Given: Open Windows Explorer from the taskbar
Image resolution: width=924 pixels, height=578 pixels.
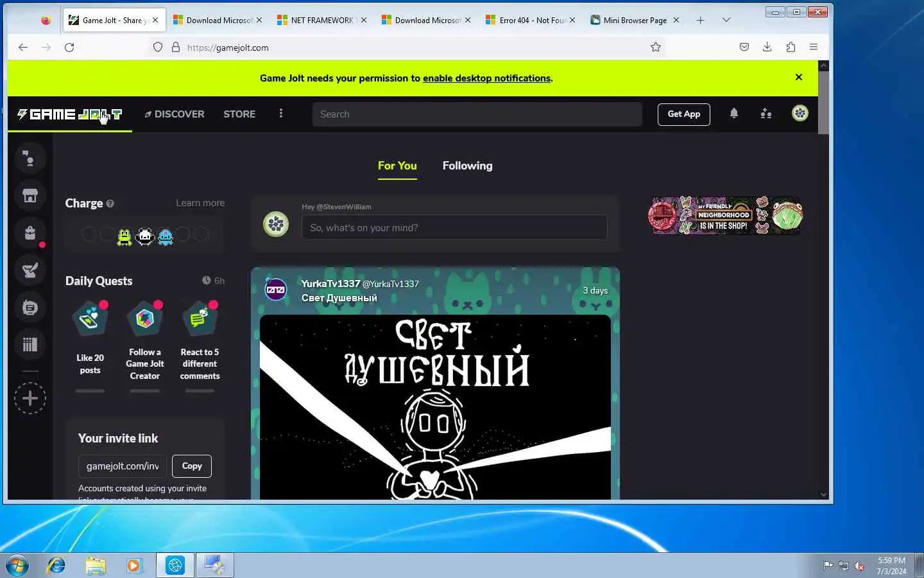Looking at the screenshot, I should (95, 565).
